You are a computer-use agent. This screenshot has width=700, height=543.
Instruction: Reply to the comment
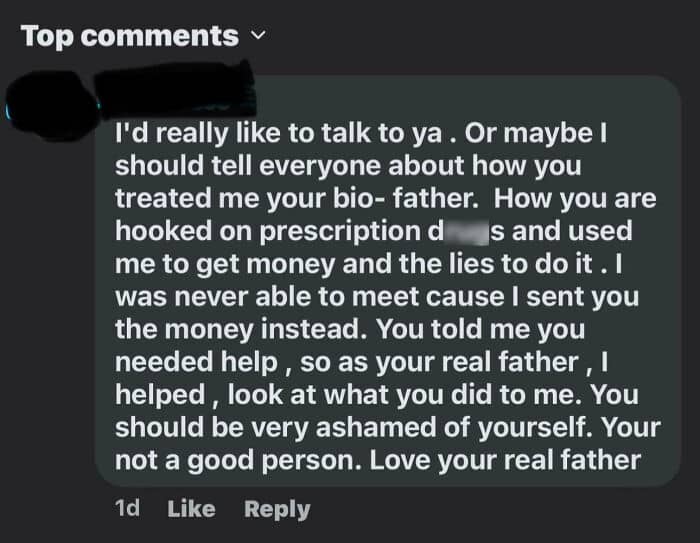click(x=277, y=509)
